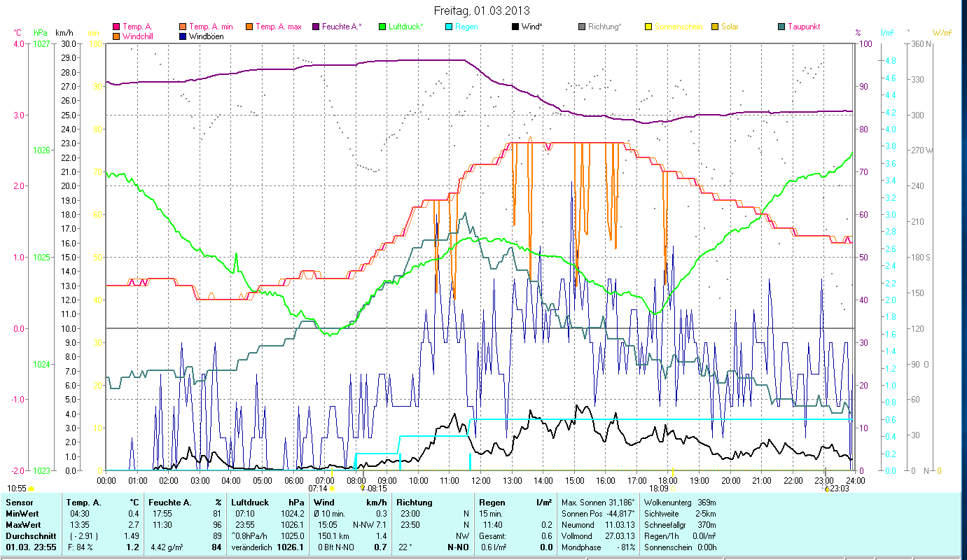Click the gray Richtung legend square
The image size is (967, 560).
tap(581, 27)
